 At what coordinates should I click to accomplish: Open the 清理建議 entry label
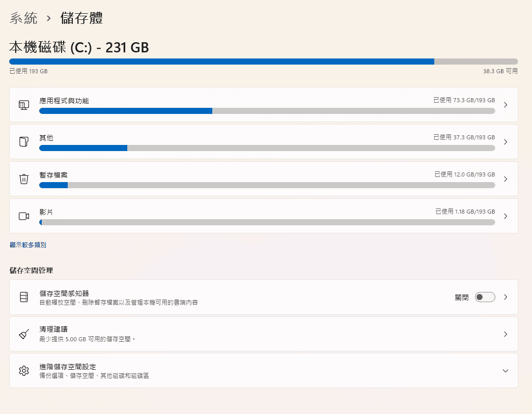click(x=53, y=330)
